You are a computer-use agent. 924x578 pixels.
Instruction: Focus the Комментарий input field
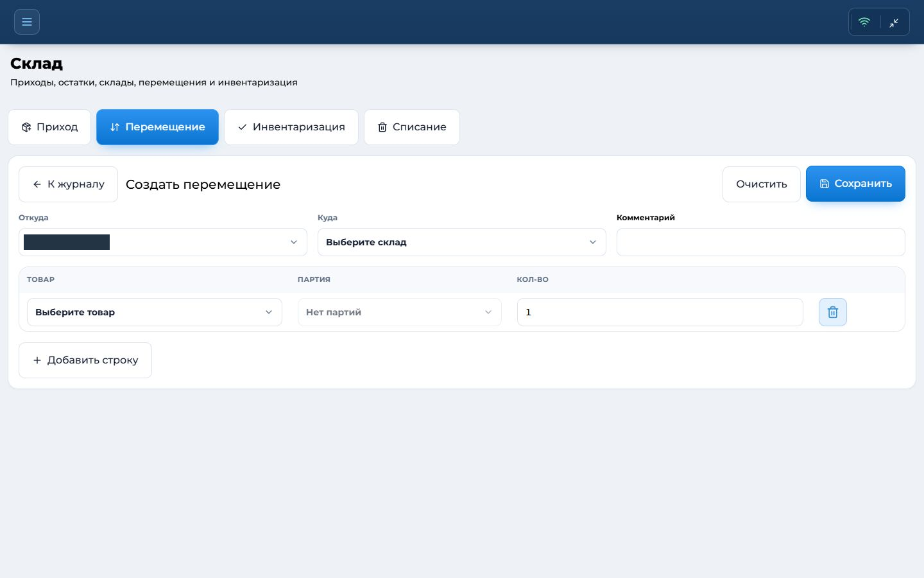(x=761, y=242)
